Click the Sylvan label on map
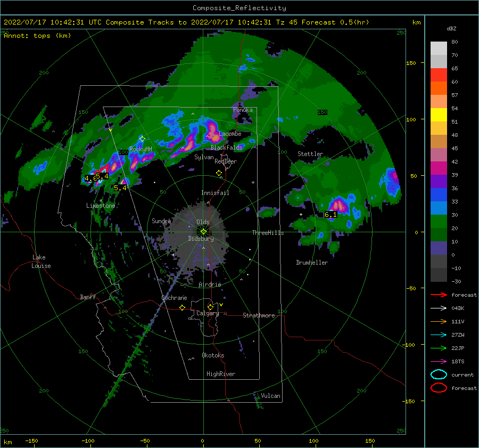The width and height of the screenshot is (479, 448). click(204, 157)
